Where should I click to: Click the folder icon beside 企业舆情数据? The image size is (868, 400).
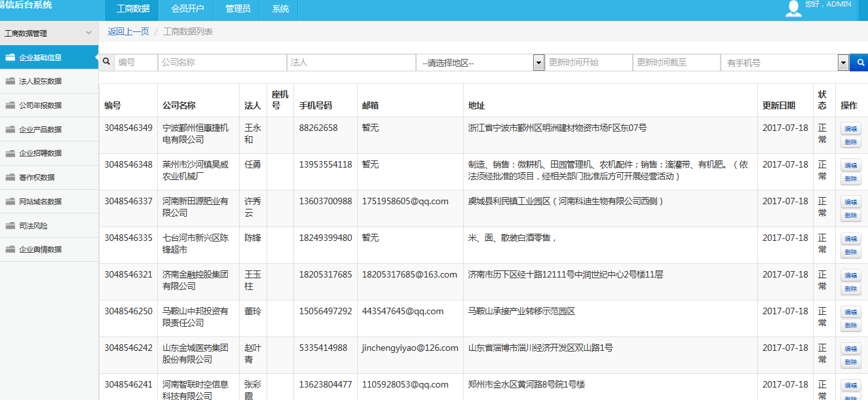point(10,249)
